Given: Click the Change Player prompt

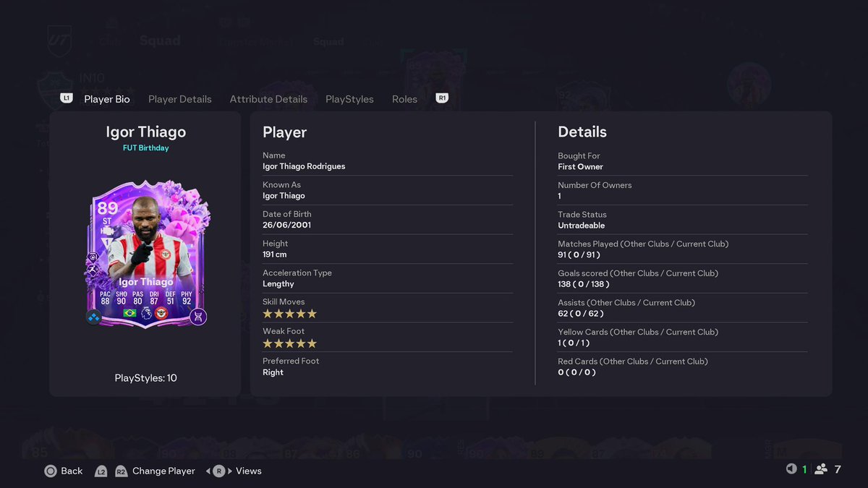Looking at the screenshot, I should (x=163, y=471).
